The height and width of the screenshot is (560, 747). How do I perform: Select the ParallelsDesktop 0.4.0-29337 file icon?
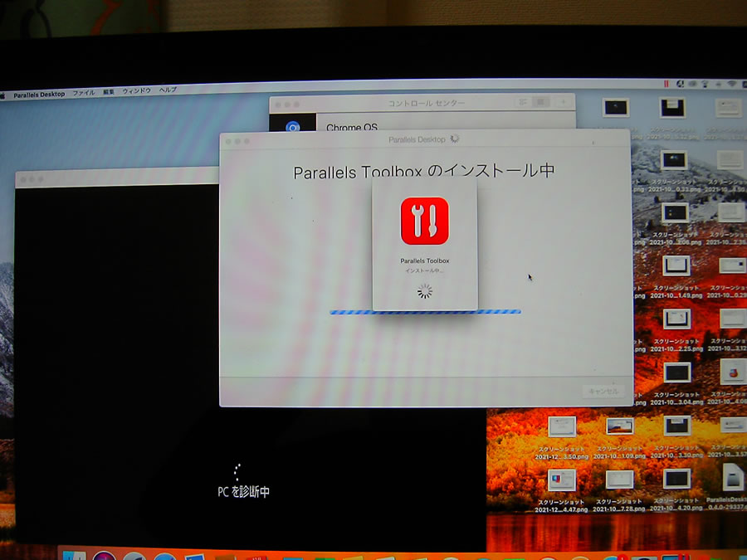click(x=733, y=477)
